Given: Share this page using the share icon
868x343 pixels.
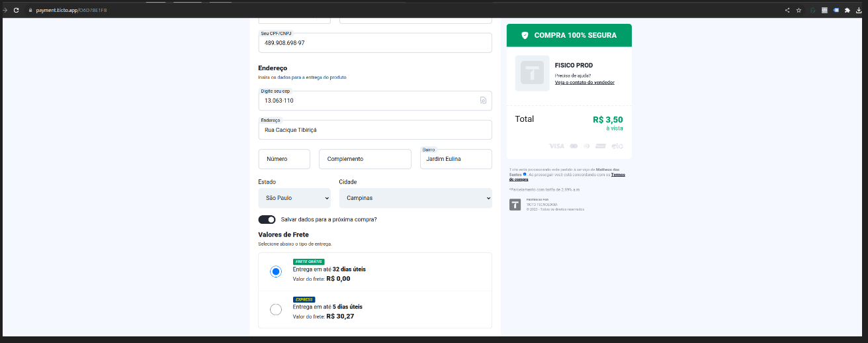Looking at the screenshot, I should point(787,11).
